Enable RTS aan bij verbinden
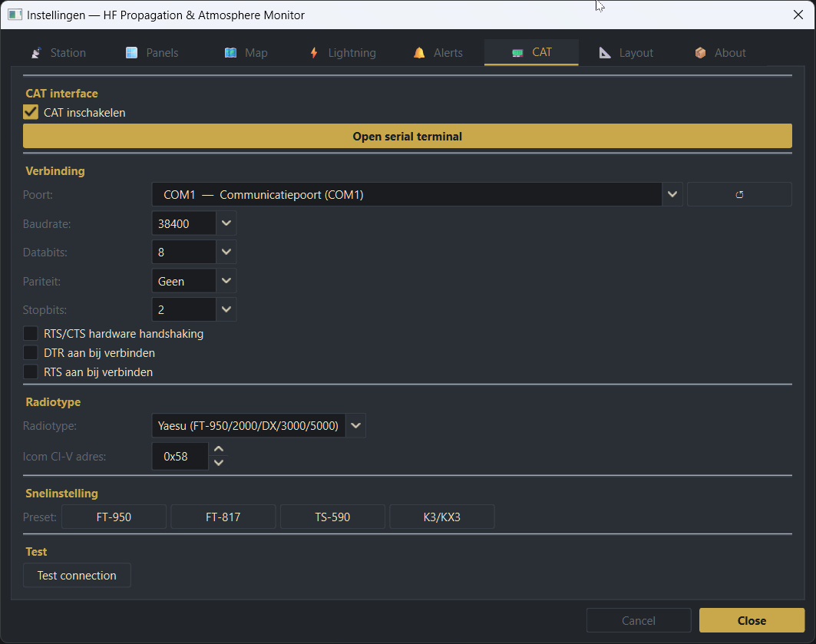The image size is (816, 644). click(31, 372)
